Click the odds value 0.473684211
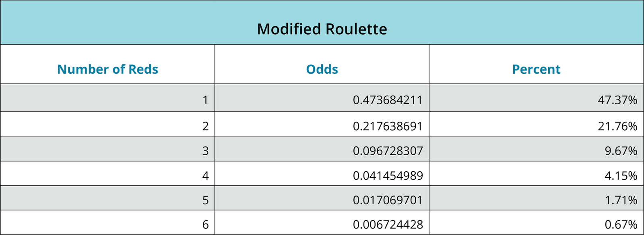 (388, 100)
